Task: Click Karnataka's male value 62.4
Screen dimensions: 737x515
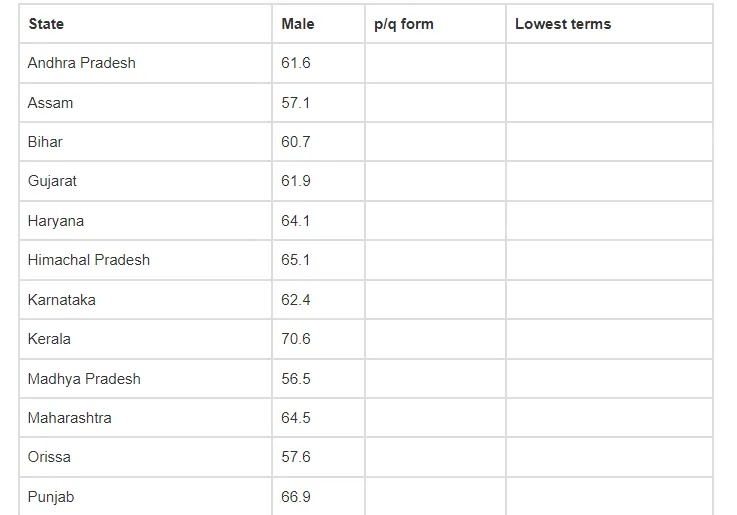Action: (296, 300)
